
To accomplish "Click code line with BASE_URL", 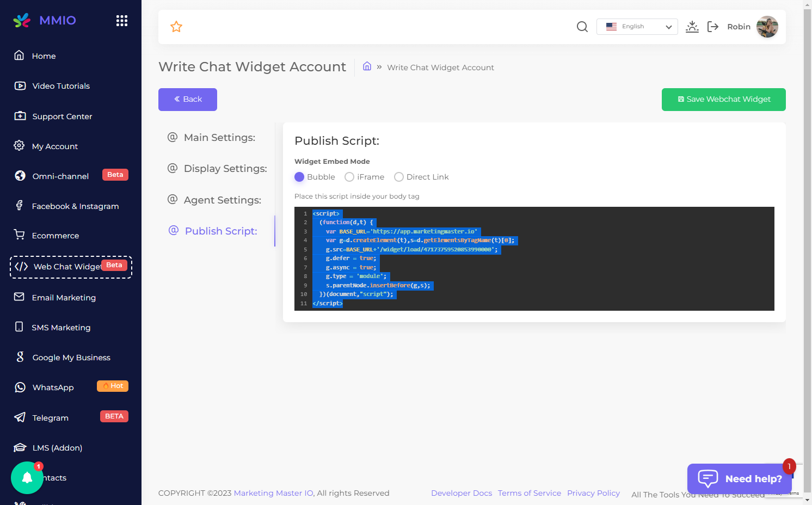I will coord(402,231).
